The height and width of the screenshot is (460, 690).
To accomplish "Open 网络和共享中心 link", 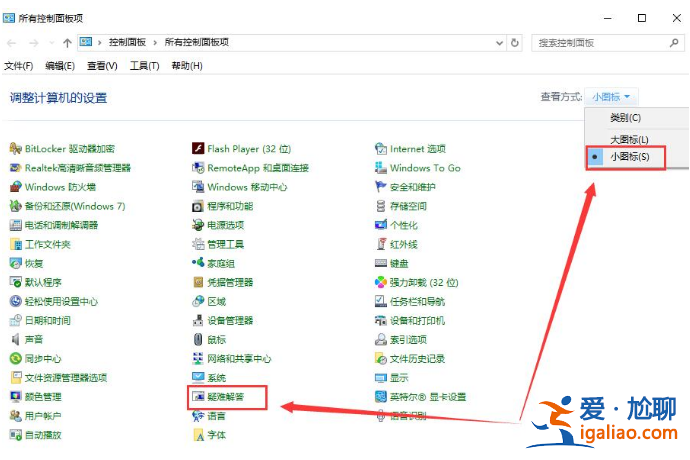I will 239,359.
